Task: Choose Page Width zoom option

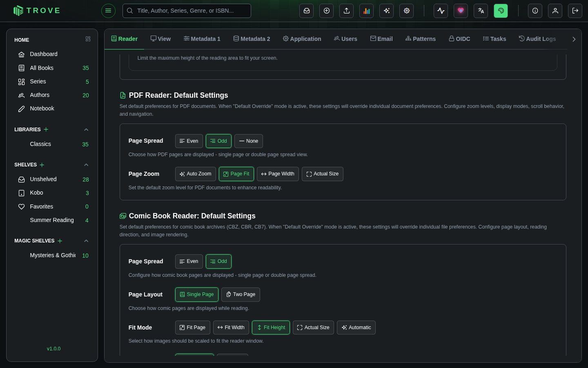Action: [x=278, y=174]
